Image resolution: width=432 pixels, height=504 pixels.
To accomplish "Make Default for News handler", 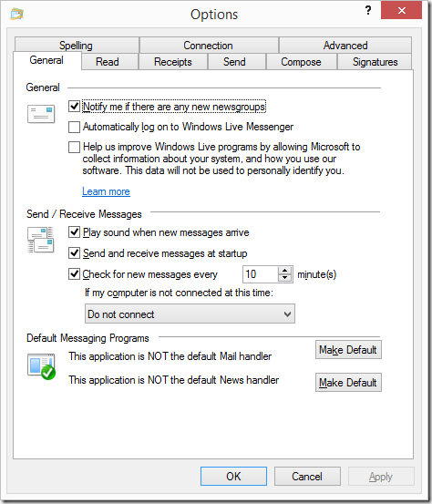I will pyautogui.click(x=348, y=383).
